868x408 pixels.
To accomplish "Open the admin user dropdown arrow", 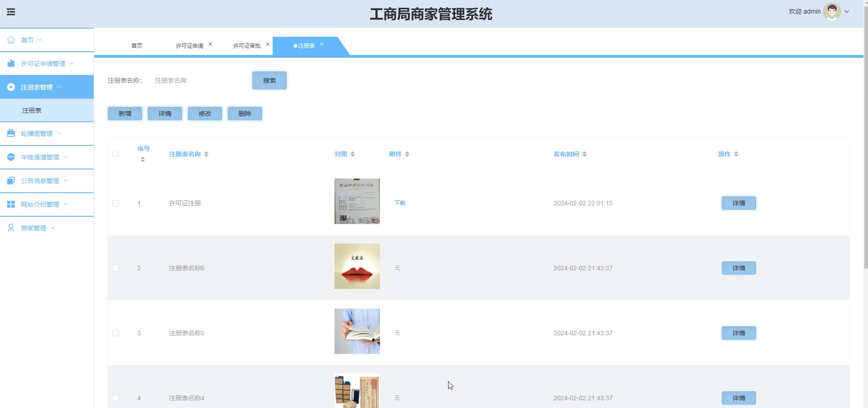I will point(847,12).
